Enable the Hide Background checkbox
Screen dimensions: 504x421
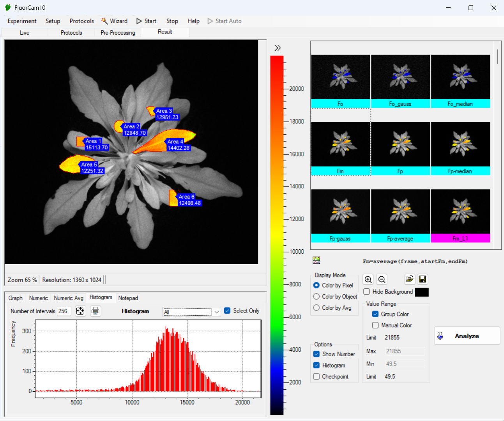click(x=367, y=292)
